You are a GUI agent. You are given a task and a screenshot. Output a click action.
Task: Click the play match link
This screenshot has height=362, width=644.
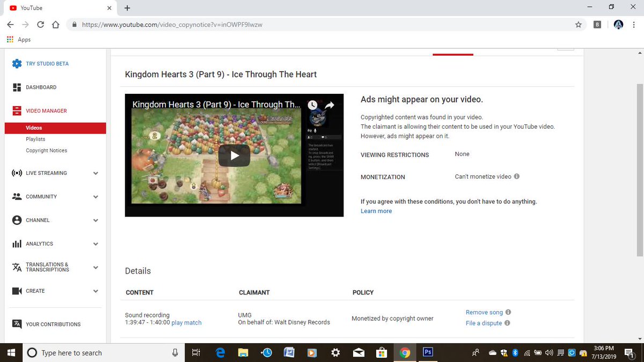[186, 323]
